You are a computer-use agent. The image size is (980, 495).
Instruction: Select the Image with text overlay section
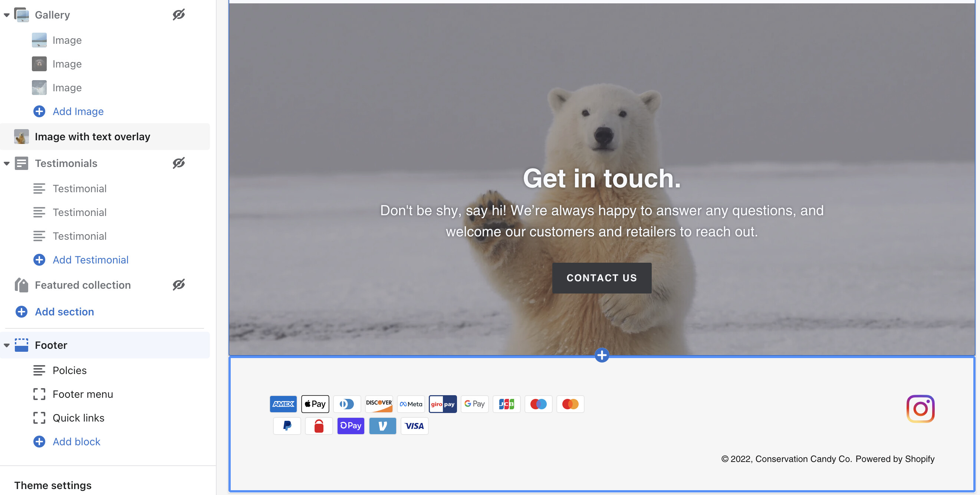[92, 137]
